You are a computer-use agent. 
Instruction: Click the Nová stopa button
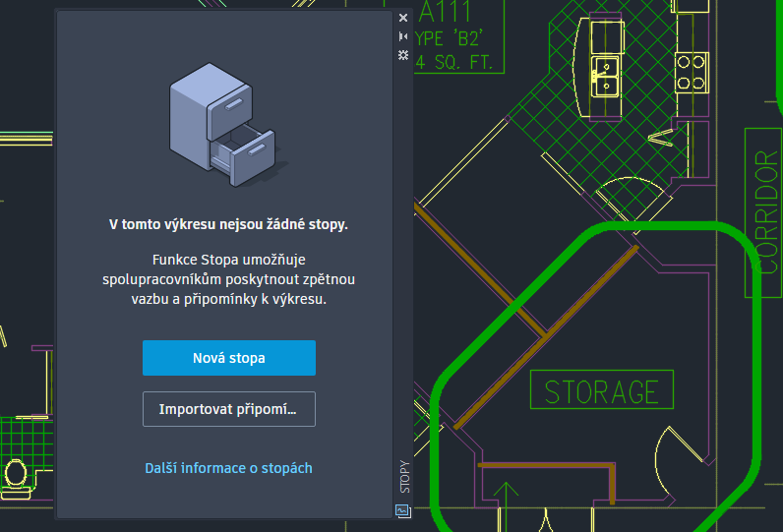tap(229, 358)
